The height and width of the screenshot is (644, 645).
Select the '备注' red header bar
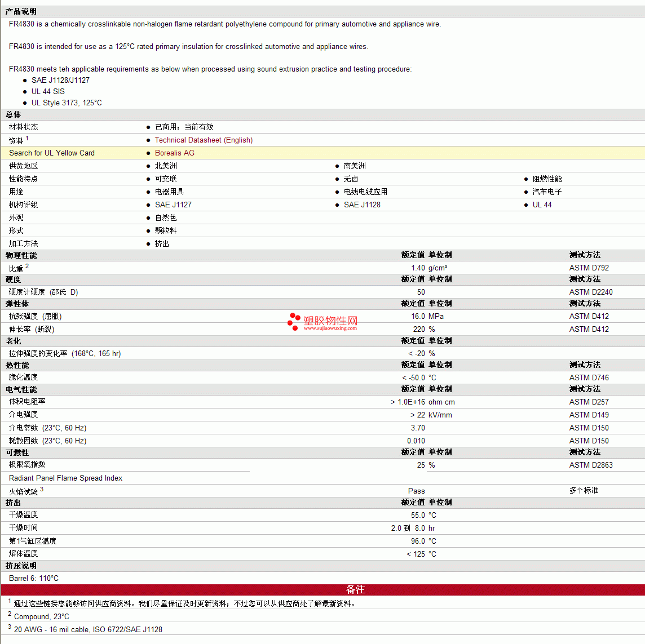click(322, 590)
